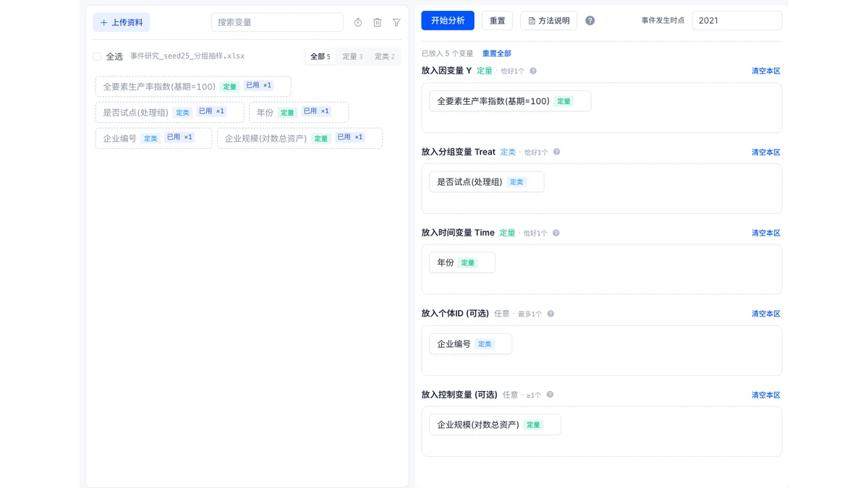This screenshot has width=868, height=488.
Task: Clear the 控制变量 zone via 清空本区
Action: pyautogui.click(x=766, y=395)
